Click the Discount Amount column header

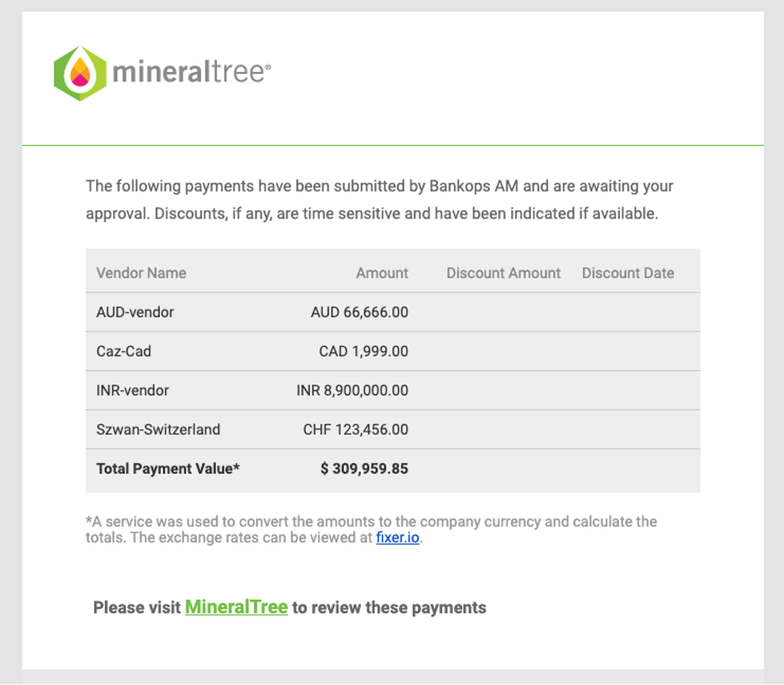click(x=503, y=273)
